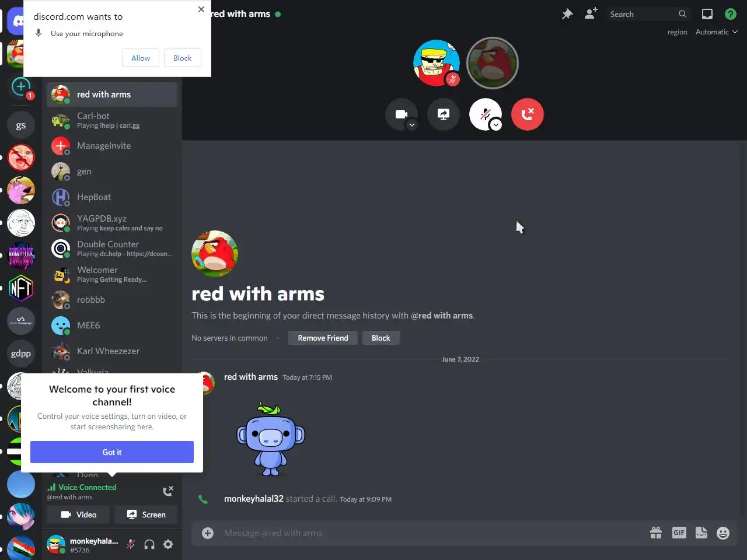
Task: Hang up with the red disconnect button
Action: click(528, 114)
